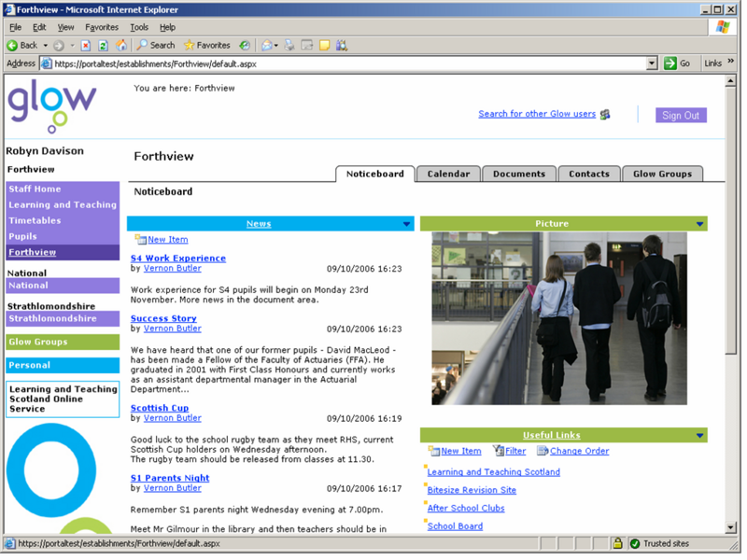Open the Picture web part menu arrow
The image size is (747, 560).
(x=699, y=224)
